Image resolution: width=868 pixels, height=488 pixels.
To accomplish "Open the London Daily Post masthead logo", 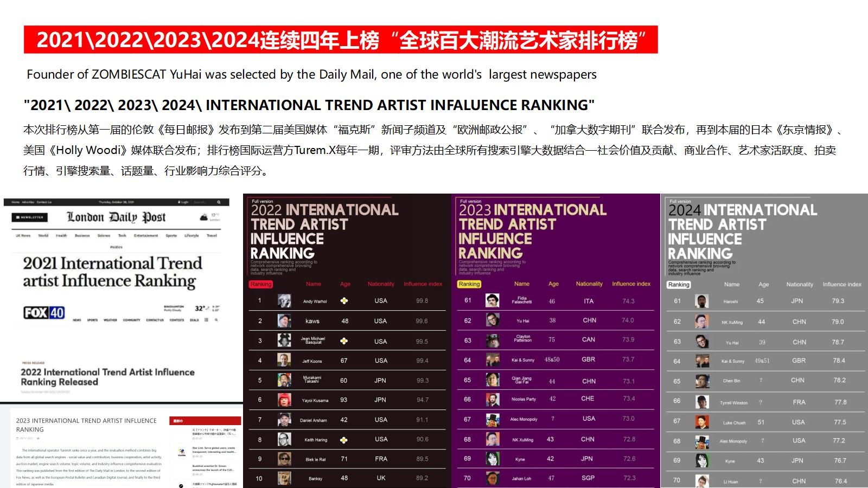I will 116,217.
